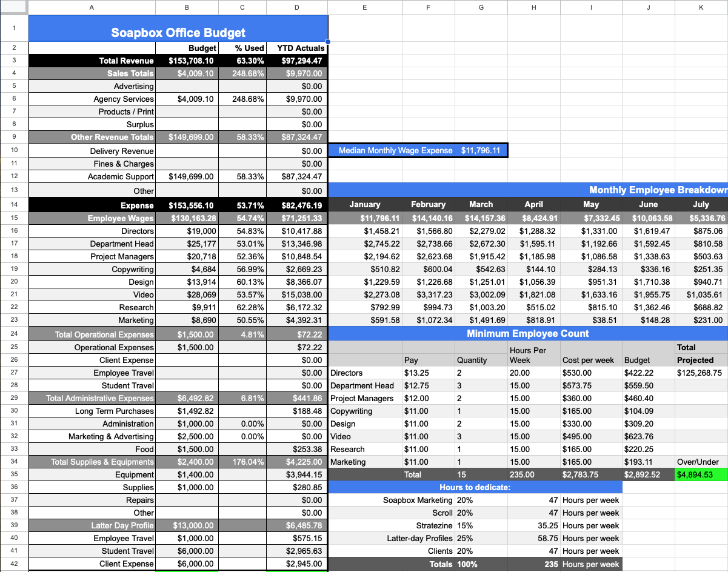Click the row 35 header

coord(13,474)
